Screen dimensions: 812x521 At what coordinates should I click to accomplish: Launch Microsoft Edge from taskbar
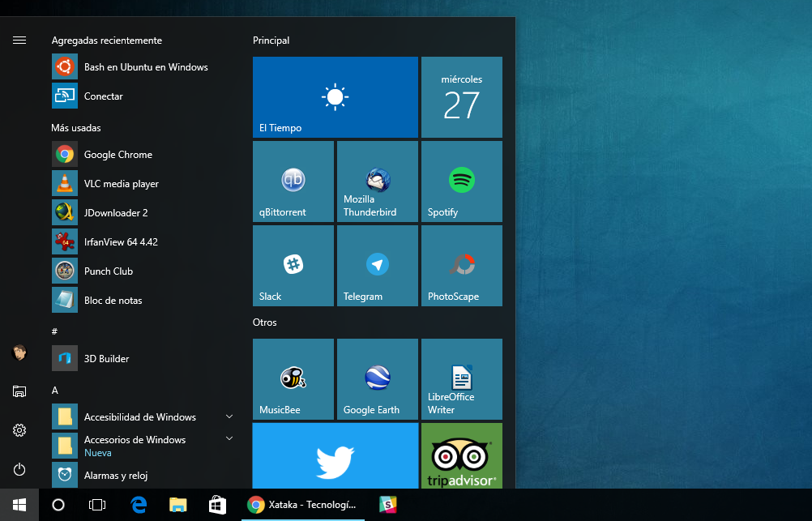coord(139,505)
